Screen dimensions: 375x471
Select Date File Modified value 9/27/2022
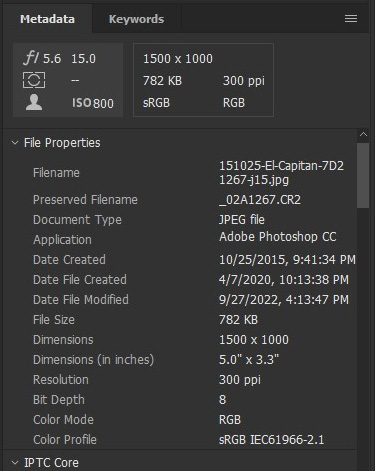tap(284, 300)
